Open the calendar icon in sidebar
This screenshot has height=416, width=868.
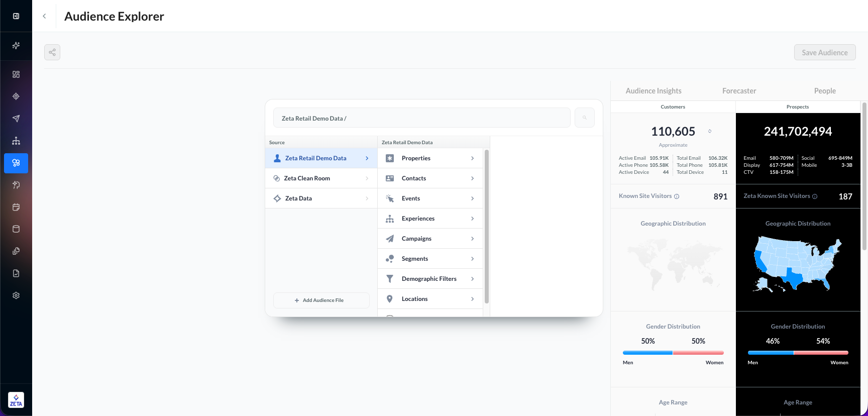coord(16,207)
